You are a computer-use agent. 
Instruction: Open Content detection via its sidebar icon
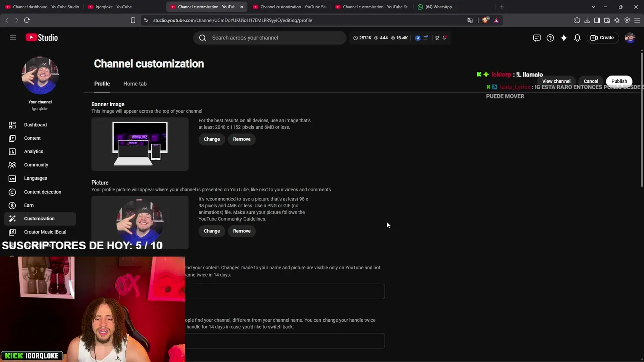tap(12, 192)
